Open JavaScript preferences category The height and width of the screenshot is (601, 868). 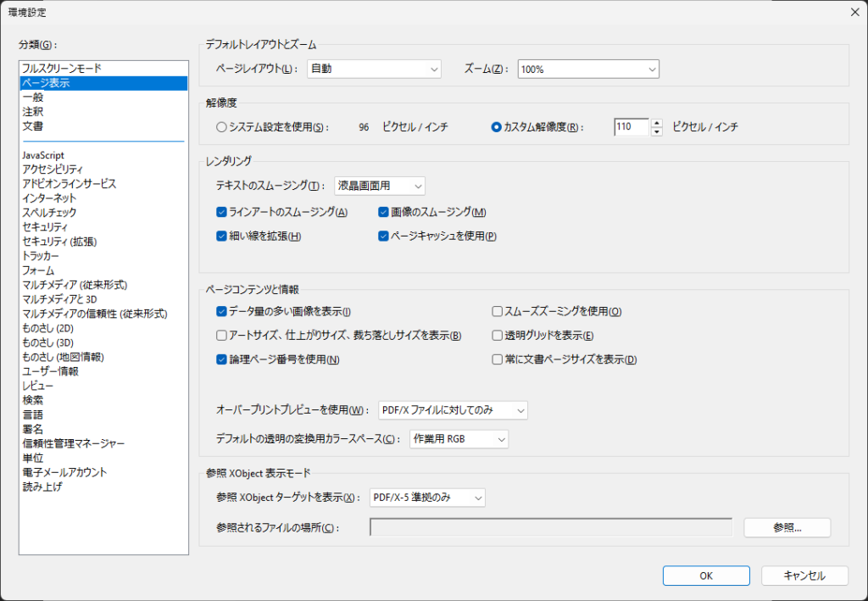(x=43, y=155)
